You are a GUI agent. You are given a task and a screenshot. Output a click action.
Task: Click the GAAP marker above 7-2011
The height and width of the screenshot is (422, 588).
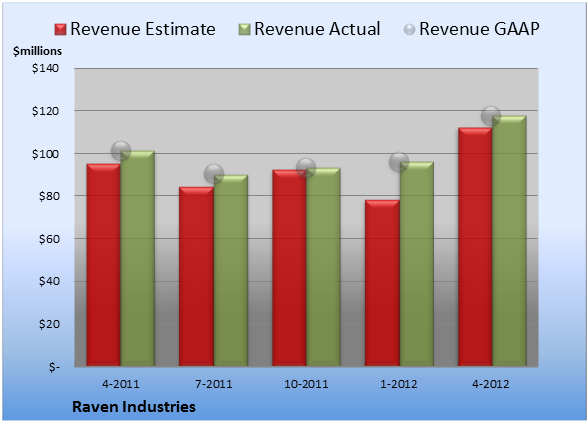click(214, 174)
